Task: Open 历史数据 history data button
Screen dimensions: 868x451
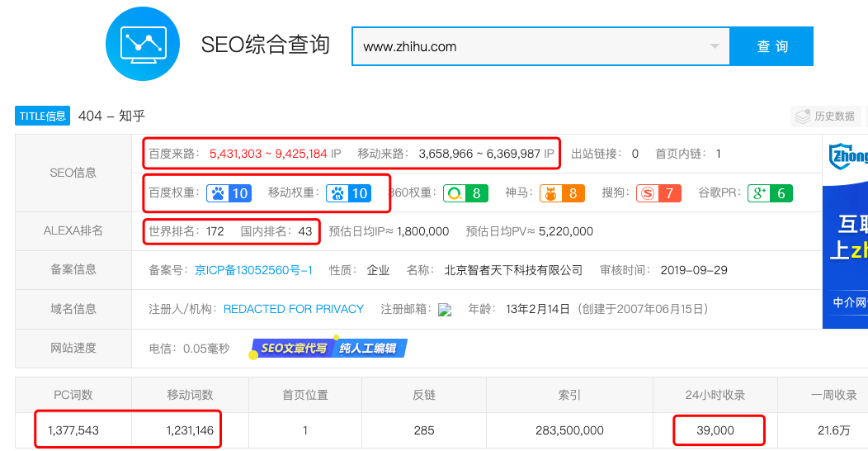Action: pyautogui.click(x=826, y=116)
